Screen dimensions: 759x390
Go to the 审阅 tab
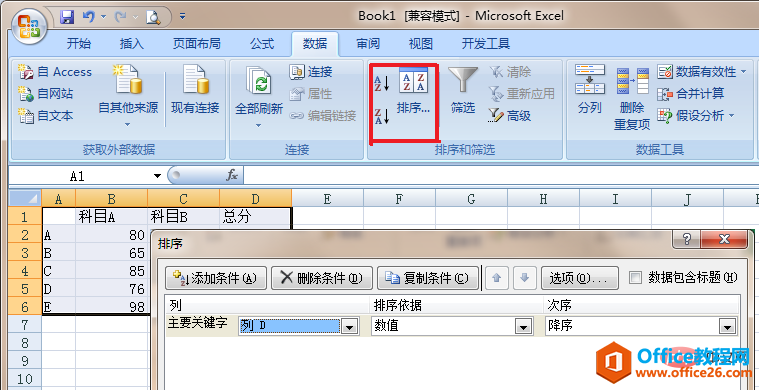368,44
